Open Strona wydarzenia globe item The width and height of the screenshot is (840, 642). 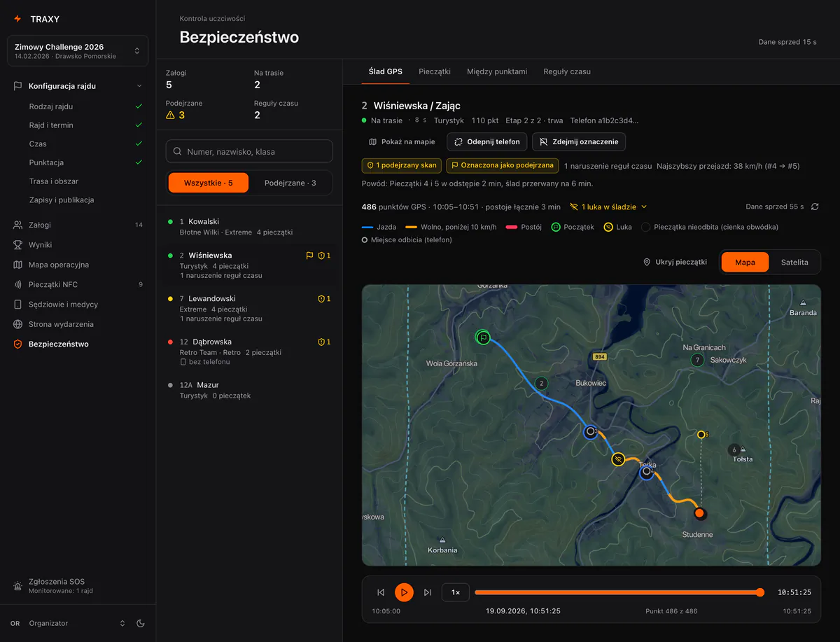(x=78, y=324)
